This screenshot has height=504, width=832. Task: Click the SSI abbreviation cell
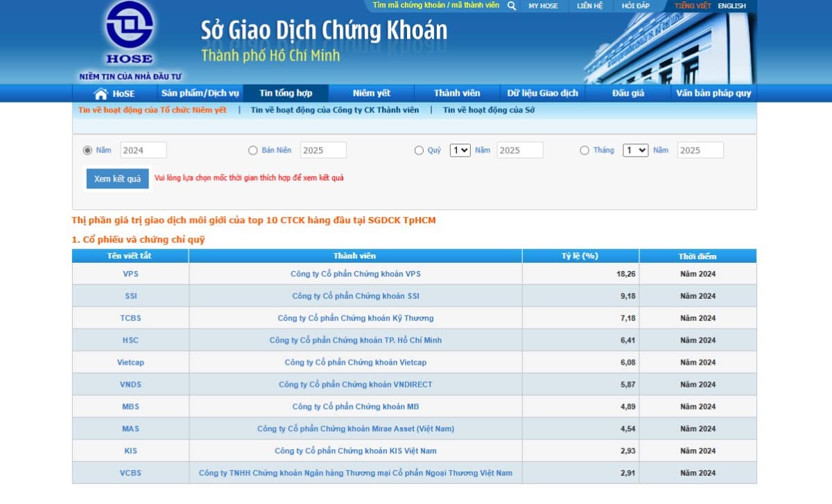tap(130, 296)
